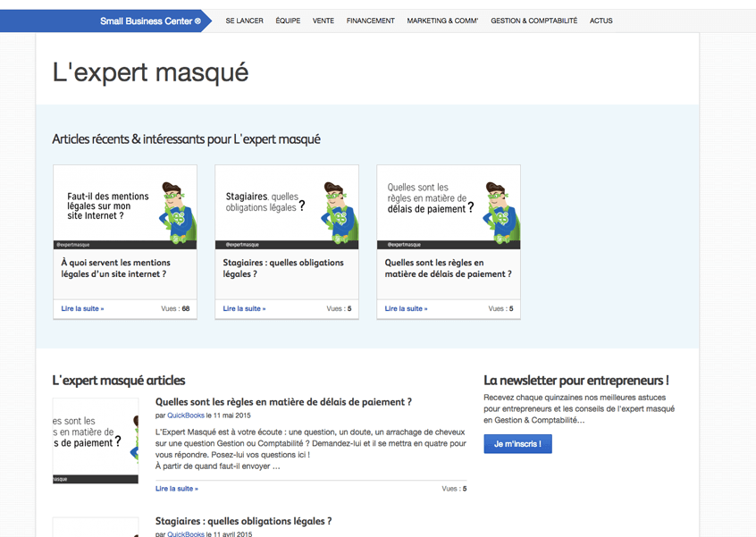
Task: Open the MARKETING & COMM' menu
Action: click(x=442, y=21)
